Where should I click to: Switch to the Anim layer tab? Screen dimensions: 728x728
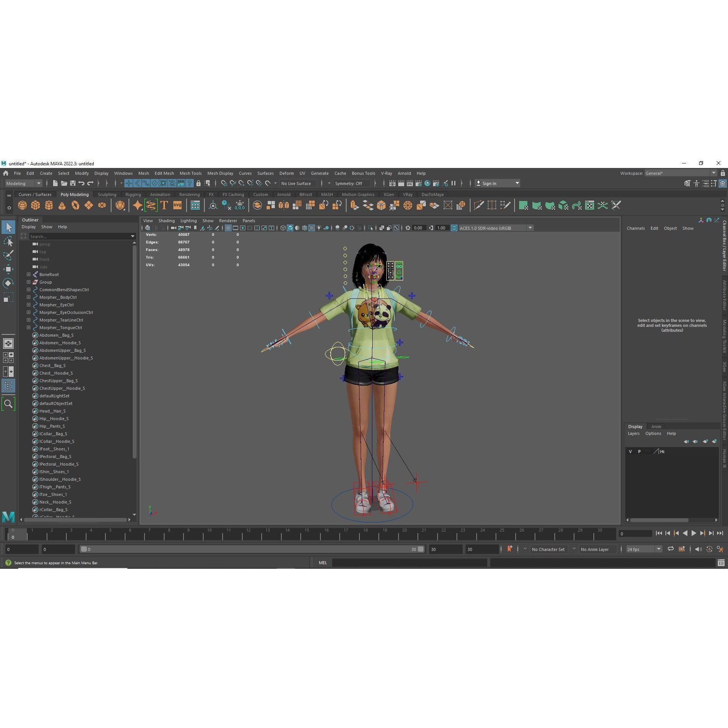pos(656,427)
